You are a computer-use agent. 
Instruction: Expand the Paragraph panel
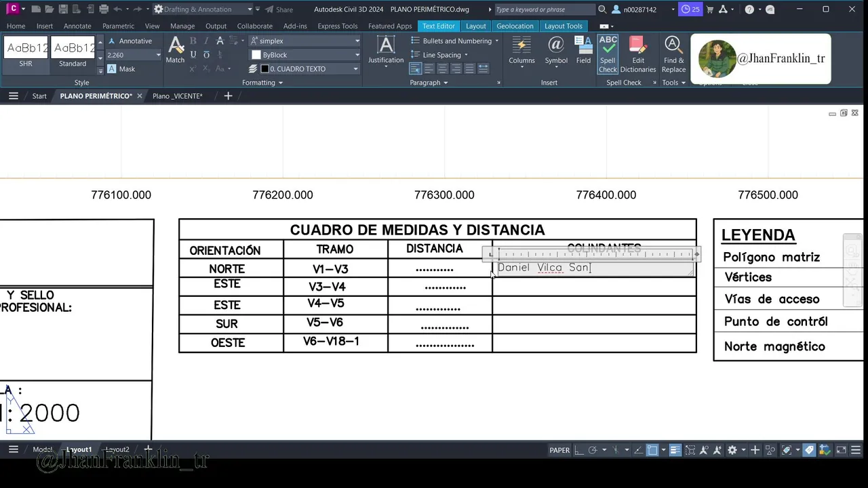click(429, 83)
